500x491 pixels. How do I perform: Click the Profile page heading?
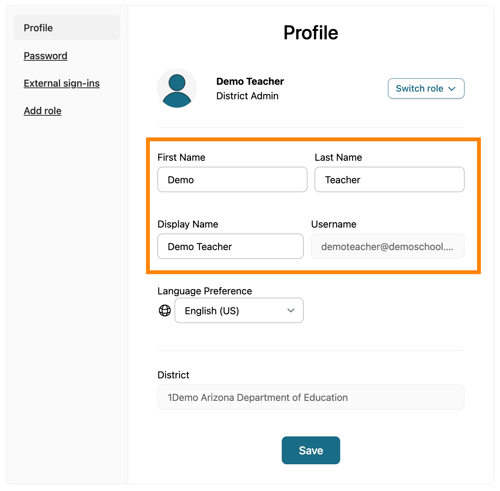coord(311,33)
